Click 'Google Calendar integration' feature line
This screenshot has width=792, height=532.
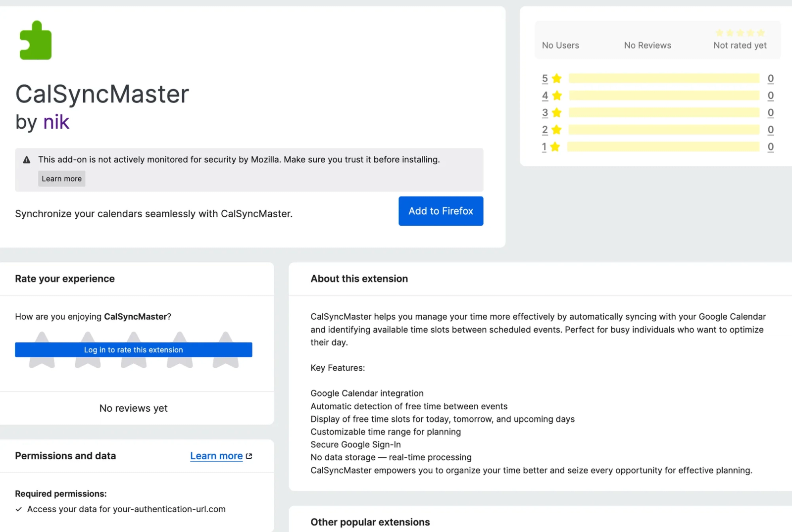[x=367, y=393]
